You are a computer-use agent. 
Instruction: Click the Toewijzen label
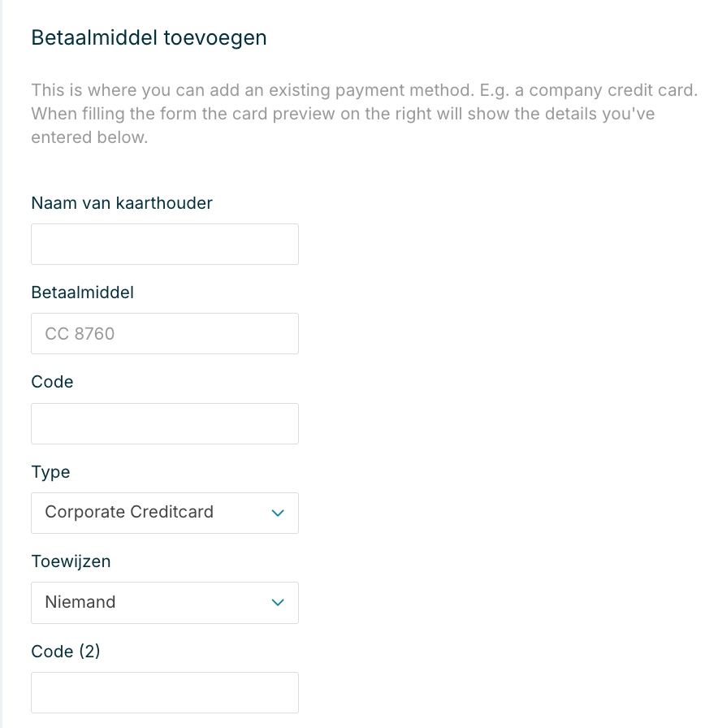tap(71, 561)
